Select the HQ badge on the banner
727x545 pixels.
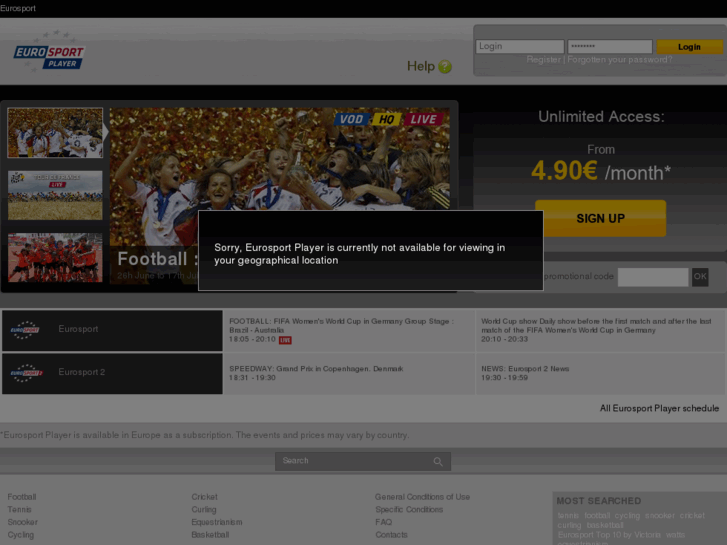coord(387,119)
